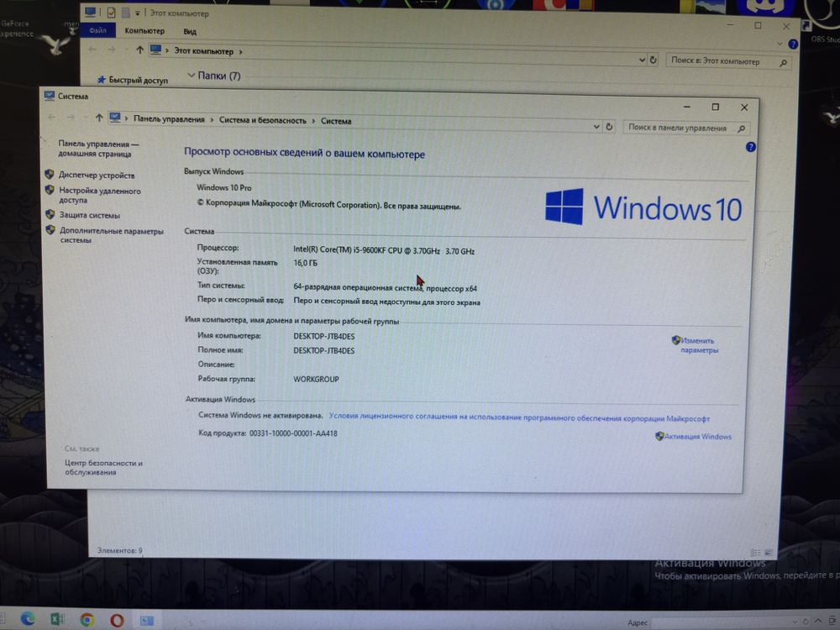
Task: Click the Change settings shield link
Action: [695, 345]
